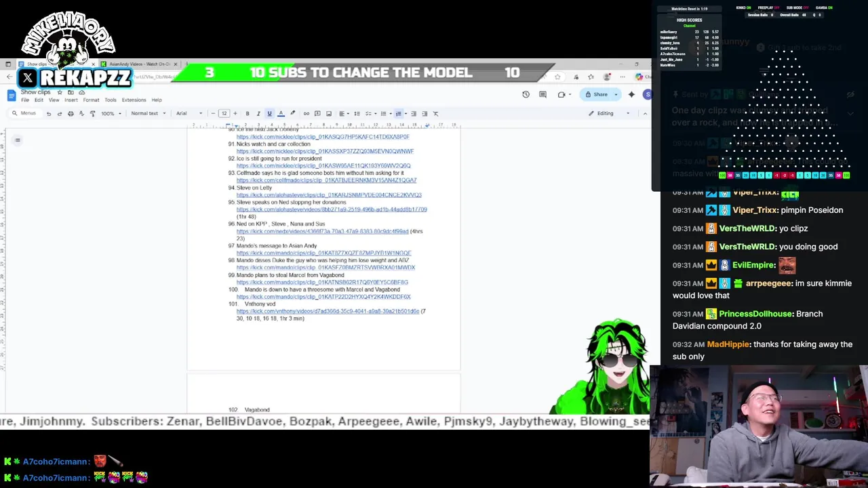
Task: Open the version history clock icon
Action: 526,95
